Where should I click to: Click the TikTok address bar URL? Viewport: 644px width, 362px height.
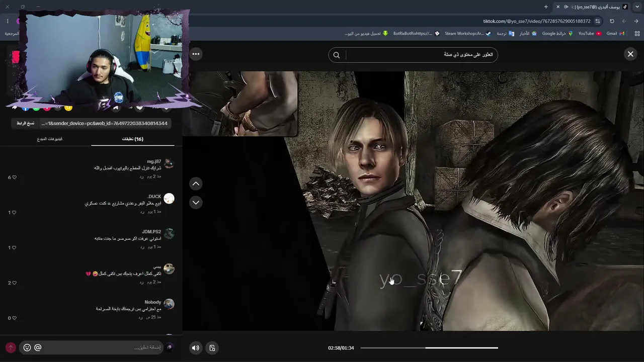536,21
